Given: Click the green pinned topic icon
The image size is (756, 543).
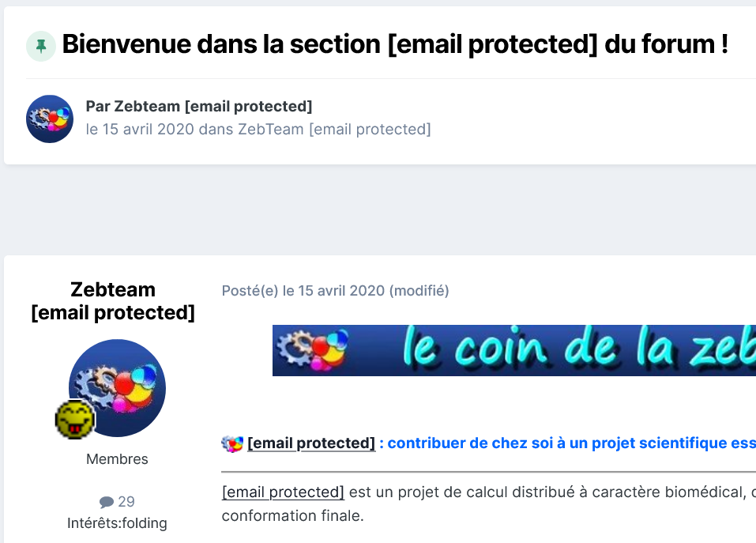Looking at the screenshot, I should [x=41, y=46].
